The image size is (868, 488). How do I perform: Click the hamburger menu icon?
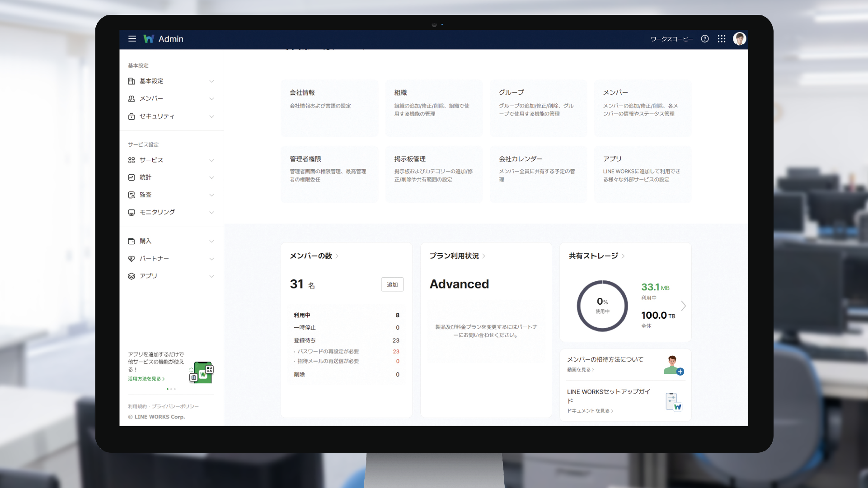coord(132,39)
